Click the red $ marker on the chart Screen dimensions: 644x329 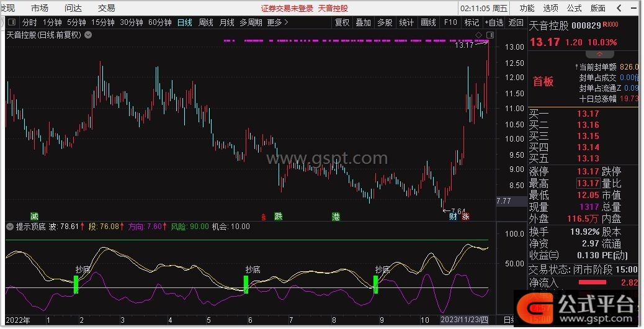[264, 217]
